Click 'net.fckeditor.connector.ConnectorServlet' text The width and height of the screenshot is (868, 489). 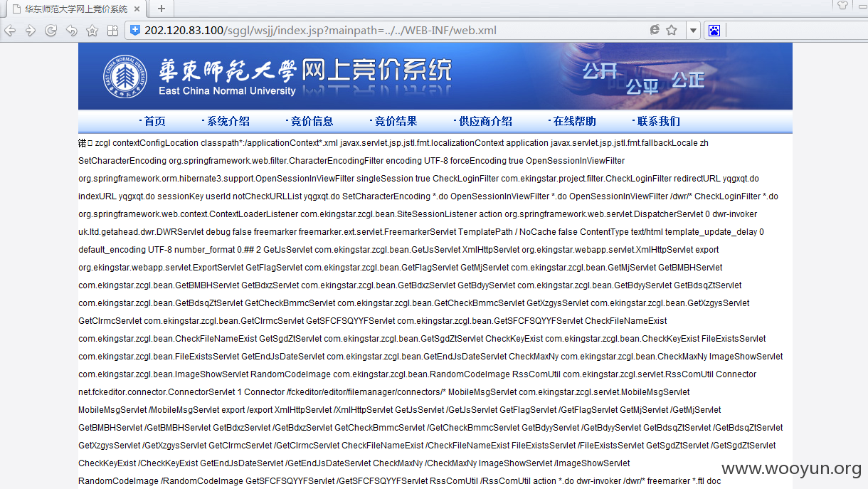tap(157, 392)
